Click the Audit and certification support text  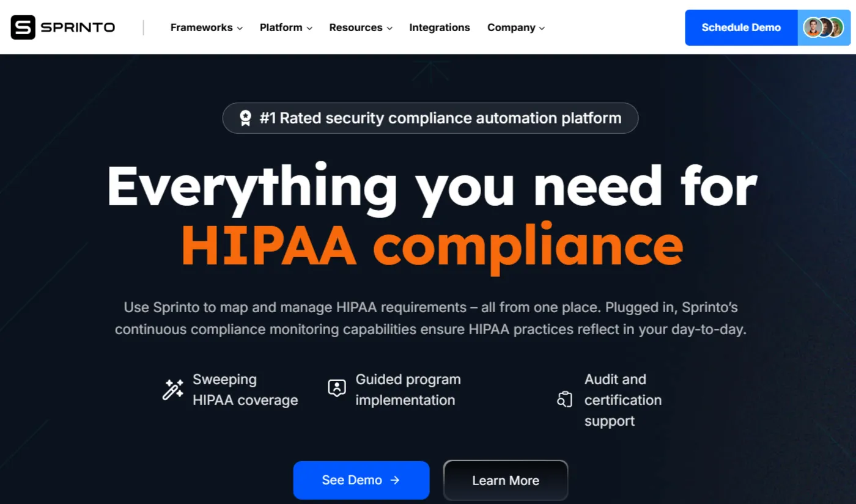623,400
